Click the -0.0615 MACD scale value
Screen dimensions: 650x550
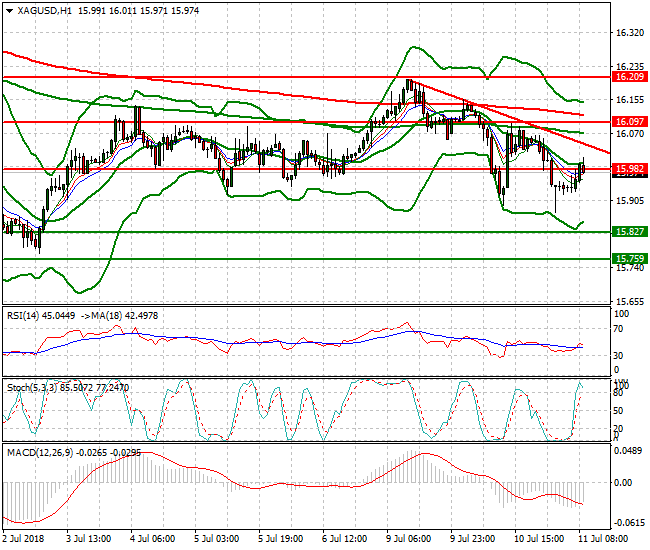coord(628,523)
